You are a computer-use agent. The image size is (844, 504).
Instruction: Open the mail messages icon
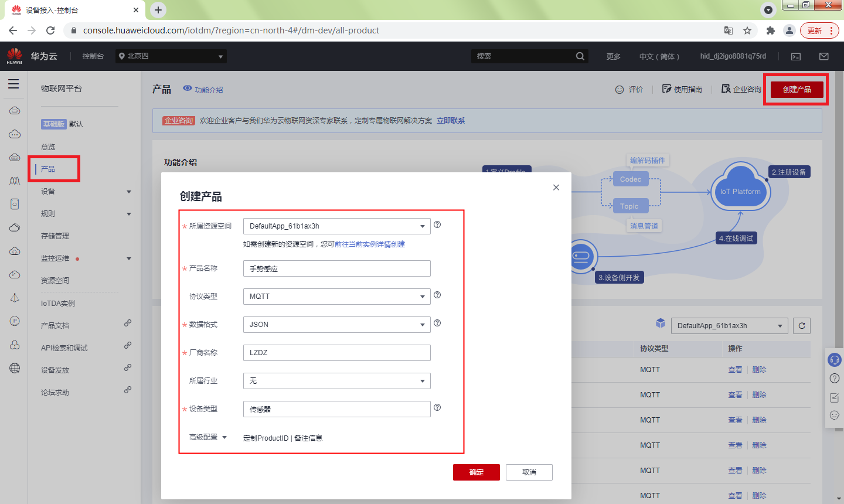[824, 56]
